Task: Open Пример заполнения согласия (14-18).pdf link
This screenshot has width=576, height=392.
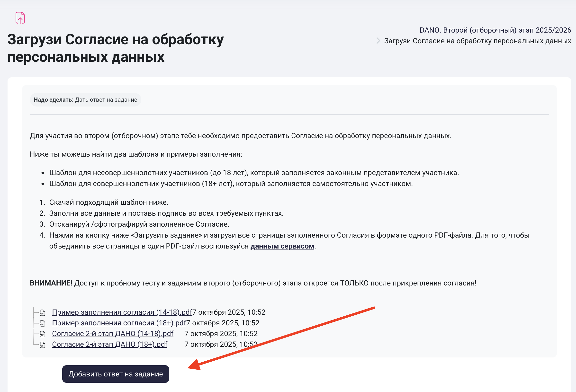Action: pyautogui.click(x=122, y=312)
